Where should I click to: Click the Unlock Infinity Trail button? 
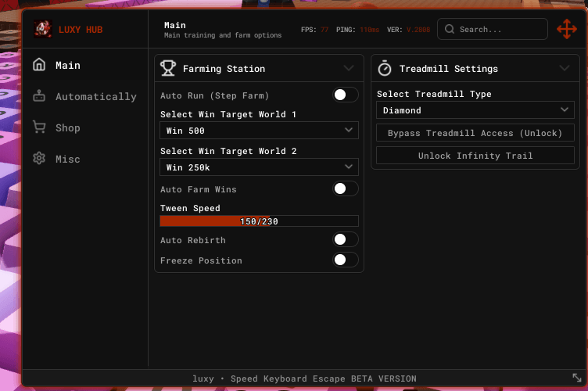coord(475,155)
